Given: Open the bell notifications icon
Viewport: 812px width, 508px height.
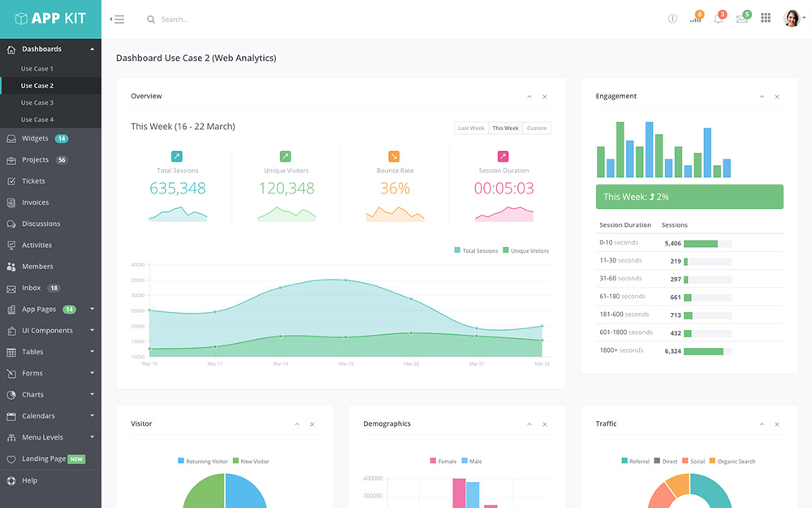Looking at the screenshot, I should (718, 19).
